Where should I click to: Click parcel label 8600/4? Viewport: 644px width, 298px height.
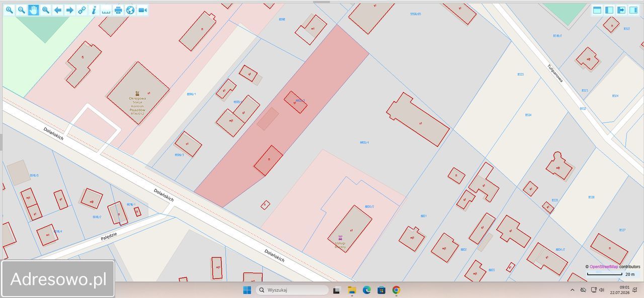click(x=364, y=142)
